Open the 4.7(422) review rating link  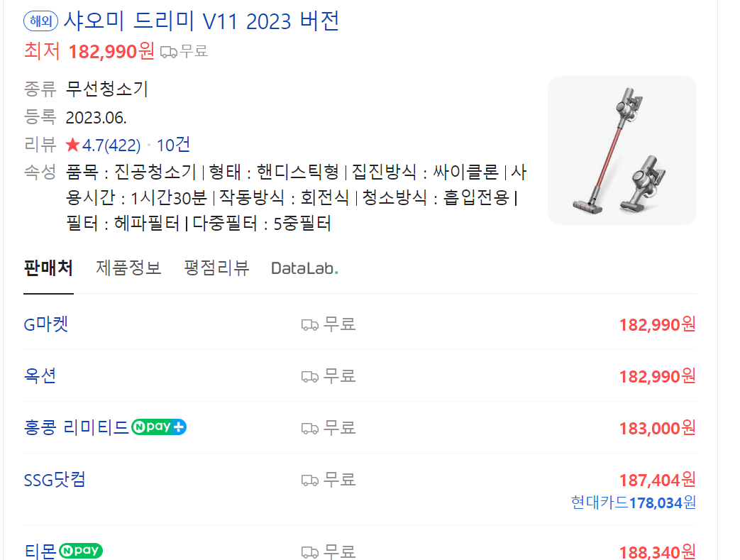tap(111, 146)
